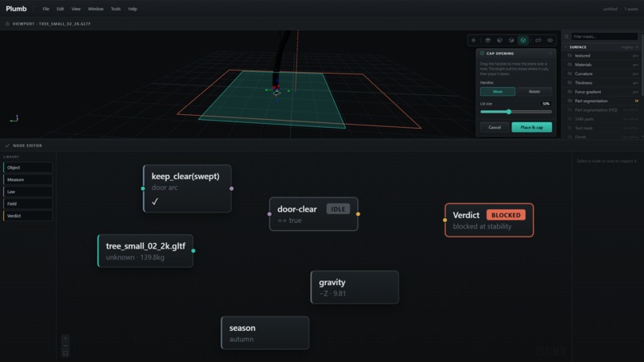The image size is (644, 362).
Task: Toggle visibility of the SAM parts mask
Action: click(x=570, y=119)
